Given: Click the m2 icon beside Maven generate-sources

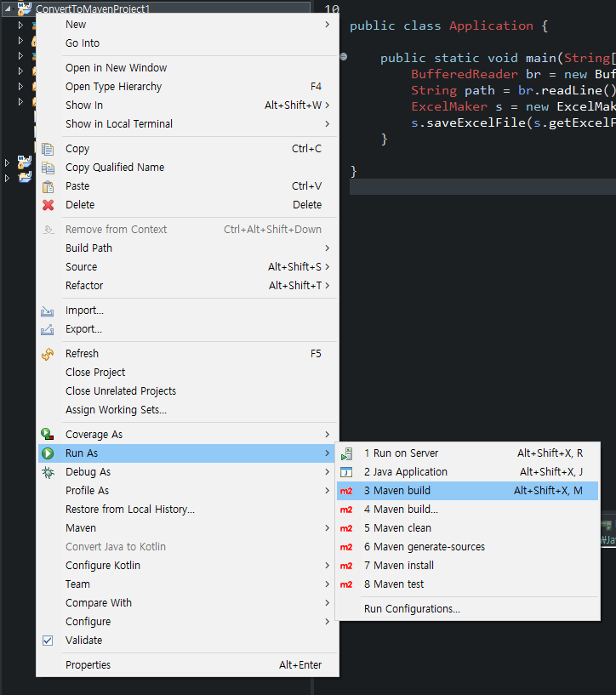Looking at the screenshot, I should tap(346, 547).
